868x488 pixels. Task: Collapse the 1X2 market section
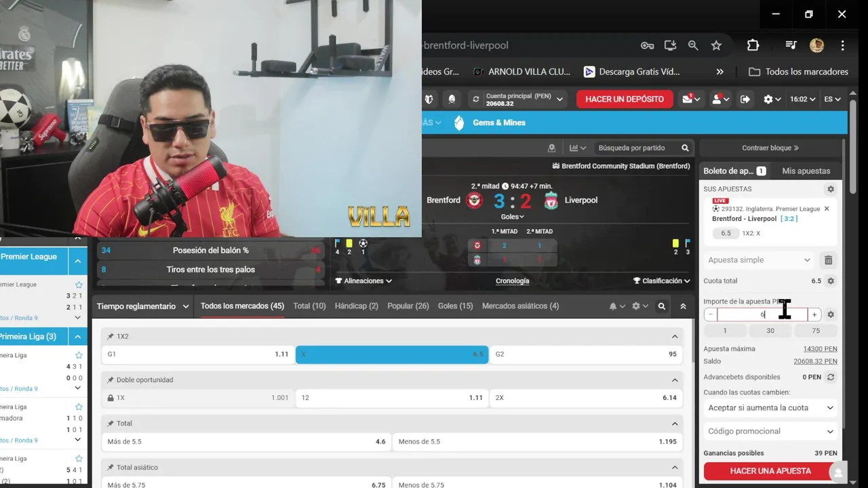click(675, 336)
